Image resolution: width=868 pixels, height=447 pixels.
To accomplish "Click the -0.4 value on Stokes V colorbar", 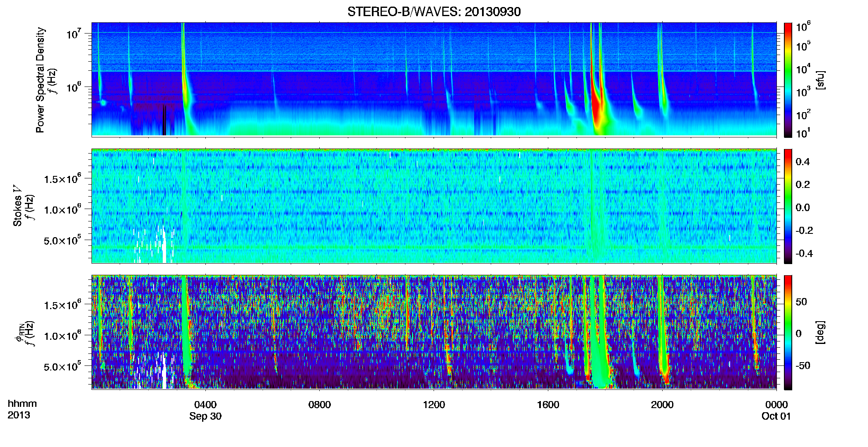I will point(804,253).
